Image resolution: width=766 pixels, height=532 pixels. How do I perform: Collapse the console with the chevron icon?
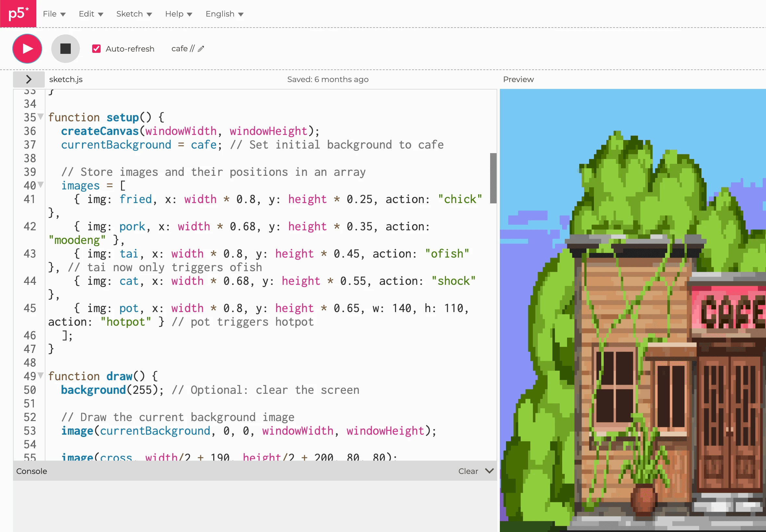[x=489, y=471]
